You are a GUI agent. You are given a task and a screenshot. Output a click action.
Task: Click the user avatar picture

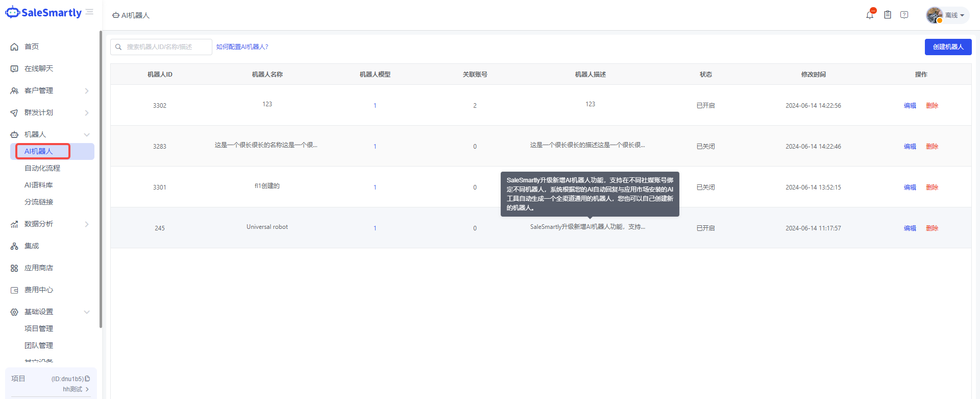[x=934, y=15]
